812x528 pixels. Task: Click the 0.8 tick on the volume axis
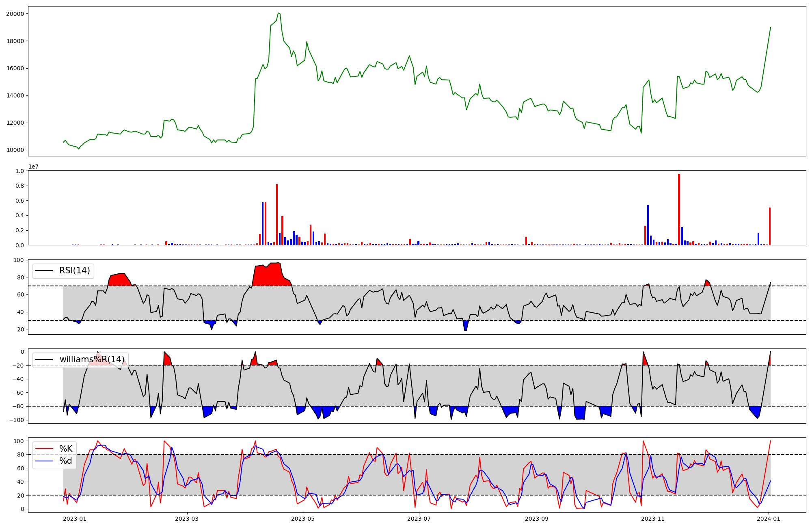tap(20, 186)
